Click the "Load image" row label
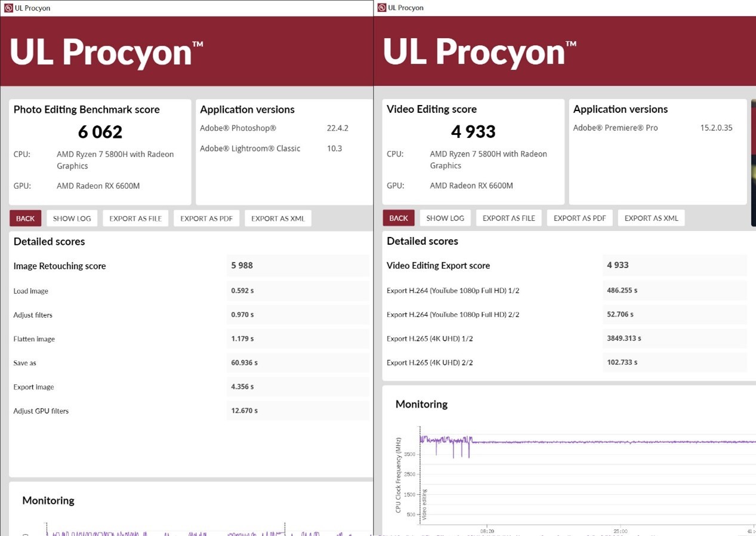This screenshot has height=536, width=756. click(x=31, y=291)
